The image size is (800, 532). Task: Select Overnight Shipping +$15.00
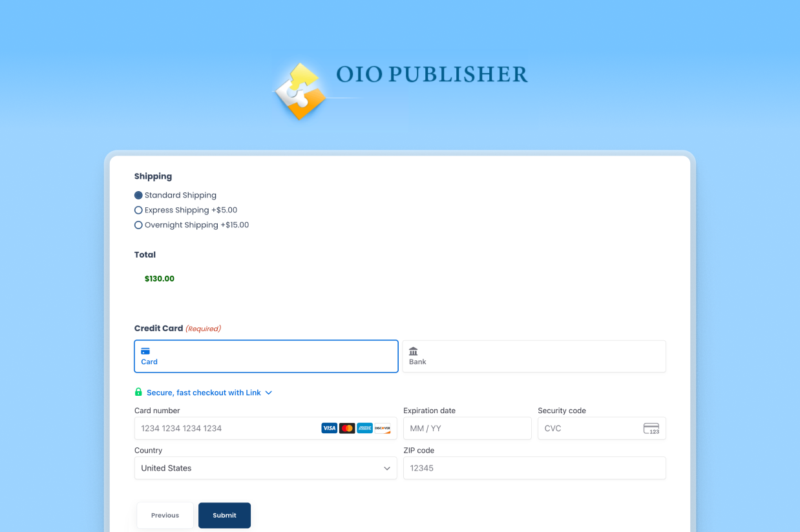click(138, 225)
